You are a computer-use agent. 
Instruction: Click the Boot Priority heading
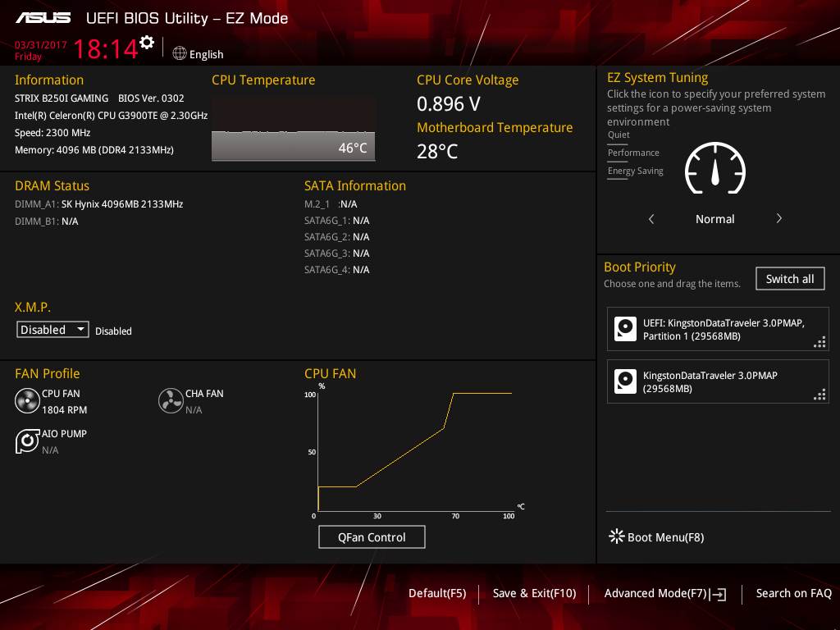click(640, 267)
